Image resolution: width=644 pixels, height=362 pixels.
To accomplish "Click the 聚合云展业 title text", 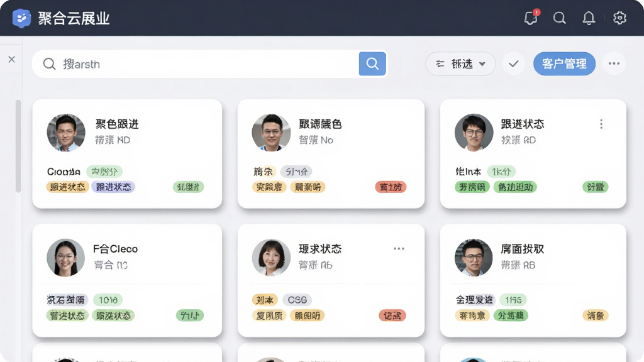I will click(x=74, y=18).
